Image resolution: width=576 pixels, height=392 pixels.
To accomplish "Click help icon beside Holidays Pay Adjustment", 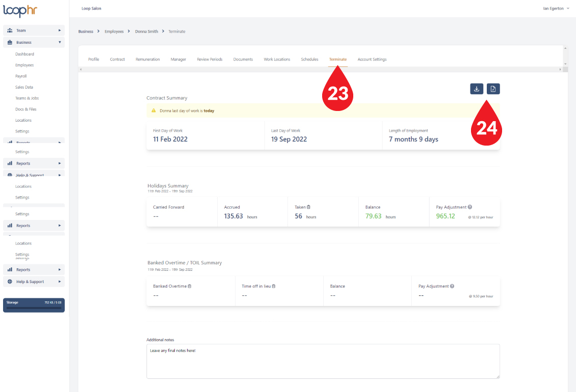I will (x=470, y=207).
